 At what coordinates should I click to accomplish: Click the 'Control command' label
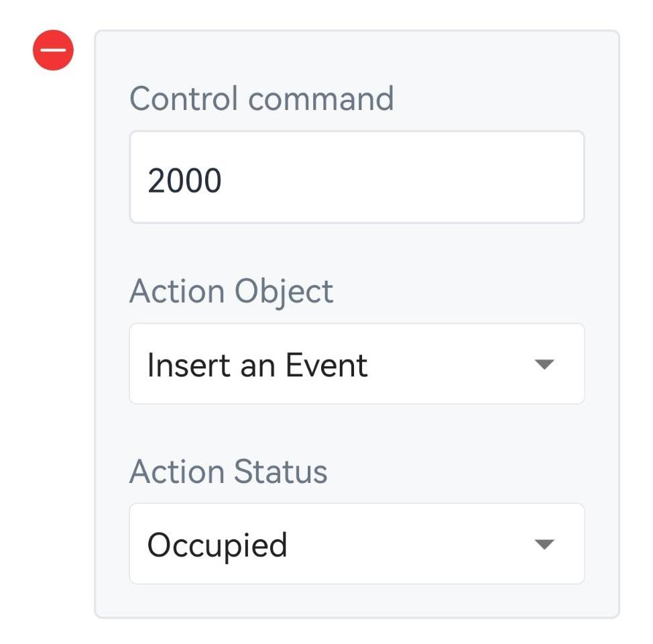click(x=261, y=99)
